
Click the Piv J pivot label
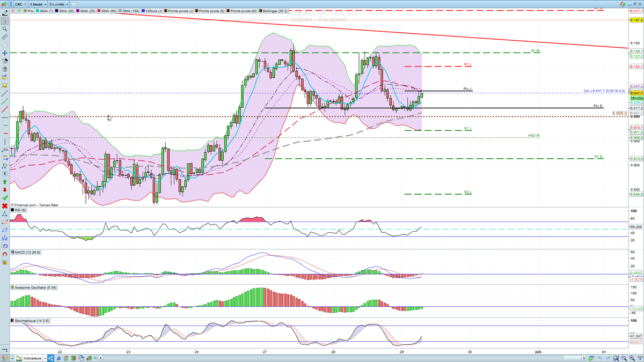pos(468,88)
